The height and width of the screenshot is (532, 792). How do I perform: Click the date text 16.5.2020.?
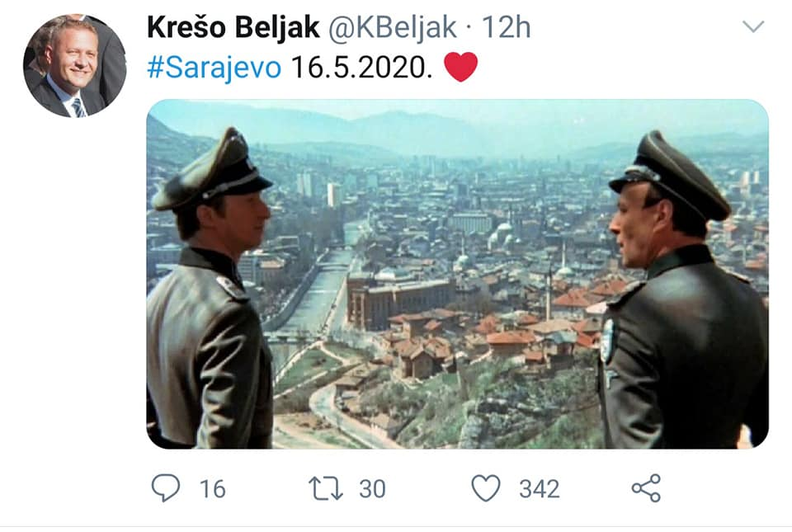coord(361,67)
